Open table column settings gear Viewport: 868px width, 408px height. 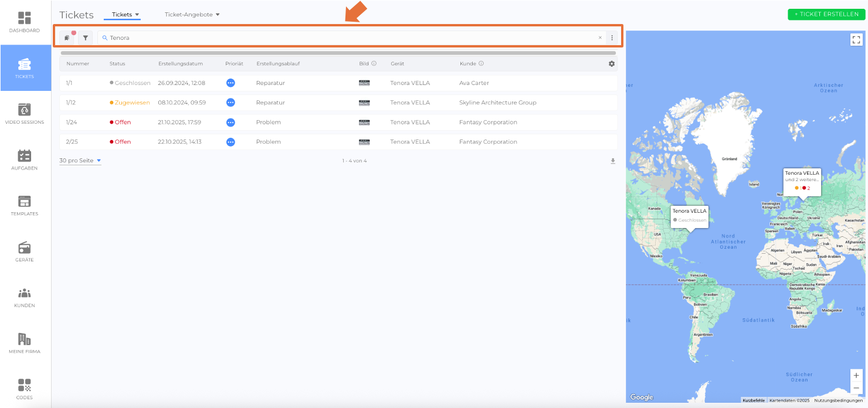[612, 64]
